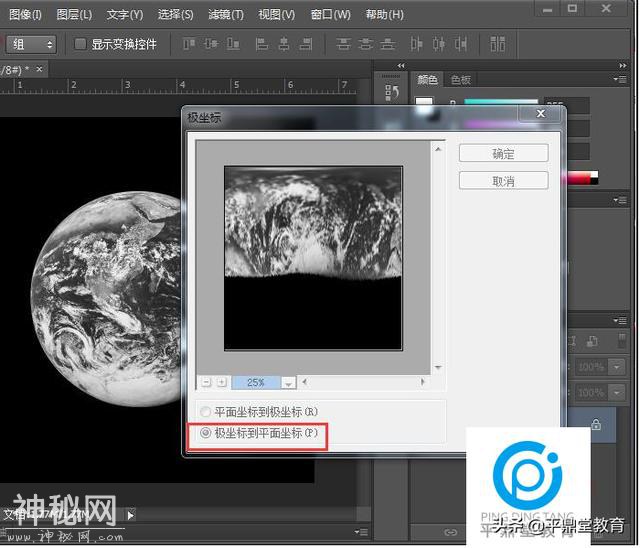Click the align left edges icon
This screenshot has height=548, width=640.
[262, 44]
